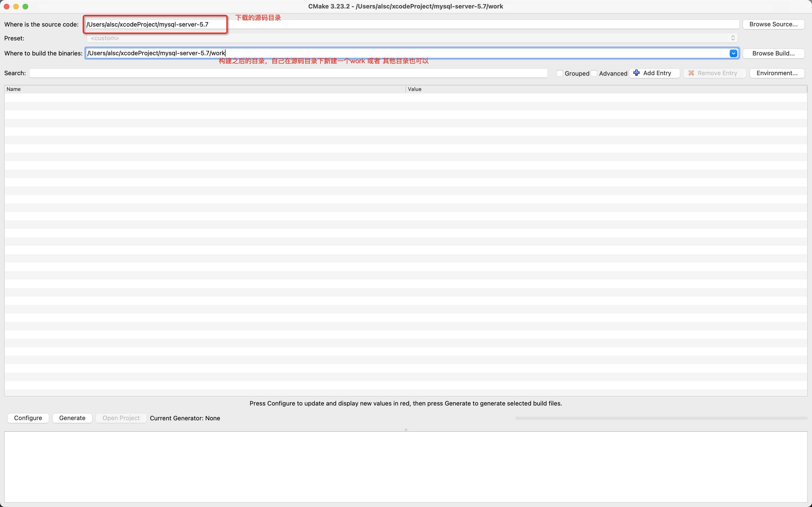Click the green fullscreen window button

point(25,6)
